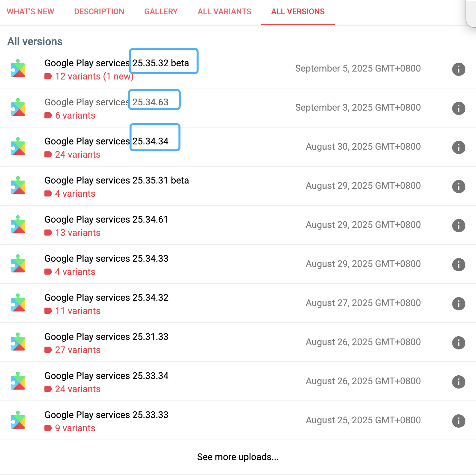The image size is (476, 475).
Task: Click See more uploads link
Action: tap(238, 457)
